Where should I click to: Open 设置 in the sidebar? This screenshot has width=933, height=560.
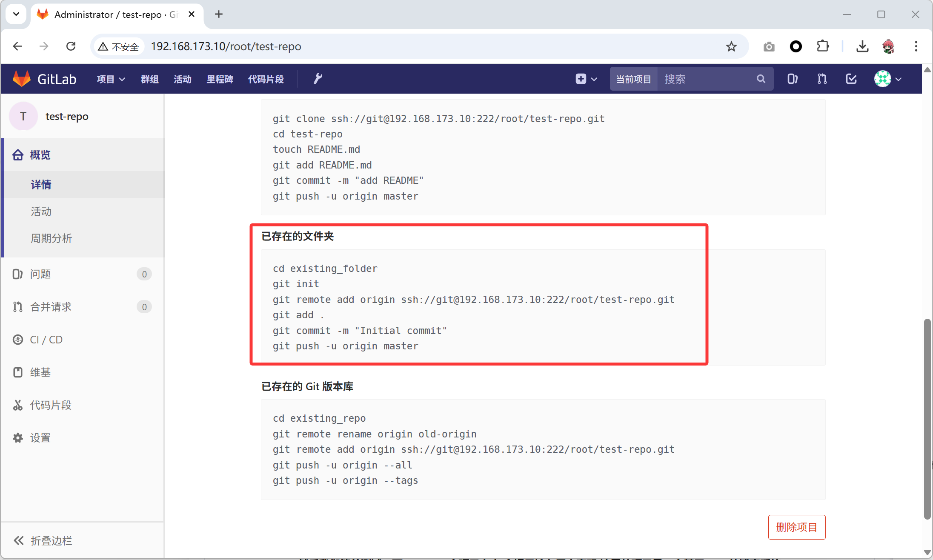coord(40,438)
